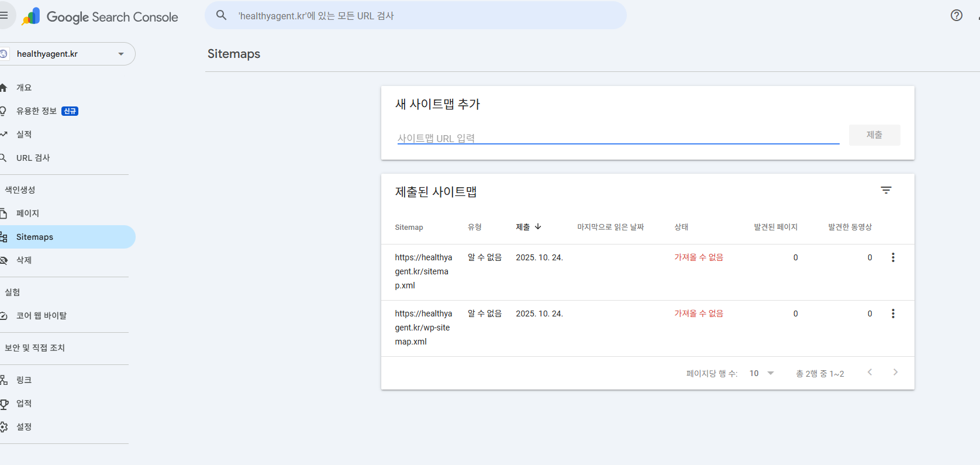Click the Google Search Console logo
The width and height of the screenshot is (980, 465).
tap(100, 17)
